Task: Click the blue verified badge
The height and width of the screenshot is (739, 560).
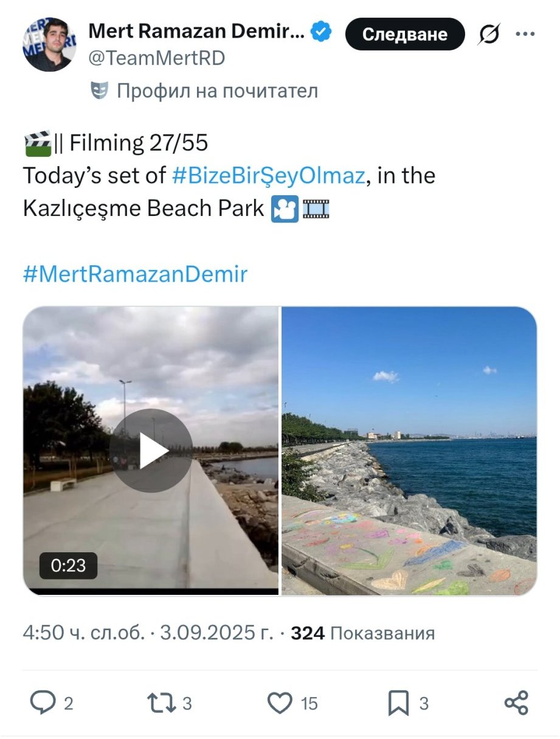Action: click(321, 32)
